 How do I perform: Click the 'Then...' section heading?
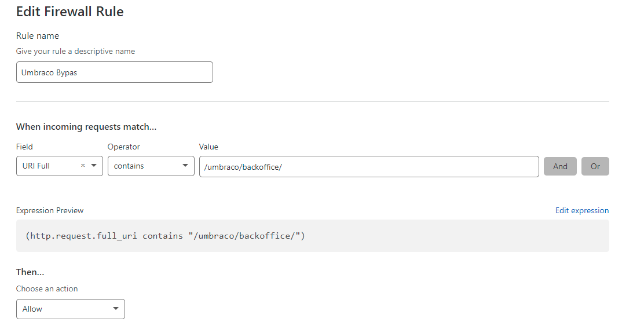click(x=30, y=272)
